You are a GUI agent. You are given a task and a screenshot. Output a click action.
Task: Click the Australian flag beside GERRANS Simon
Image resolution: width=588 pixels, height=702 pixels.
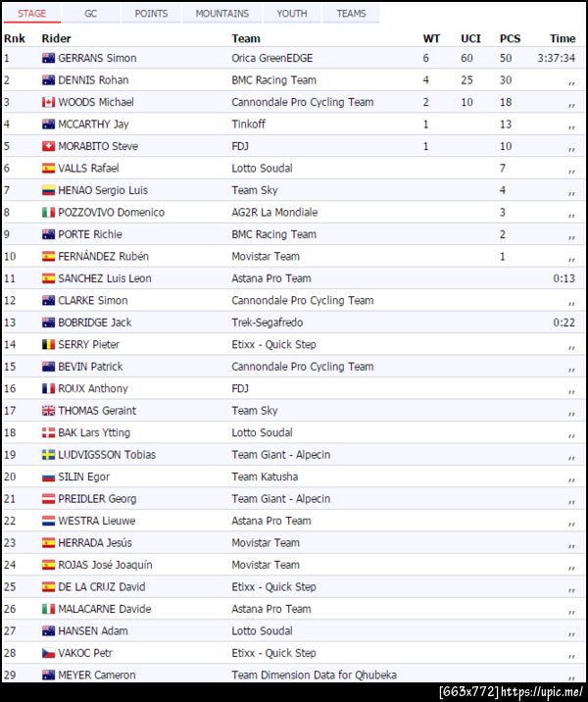(48, 58)
